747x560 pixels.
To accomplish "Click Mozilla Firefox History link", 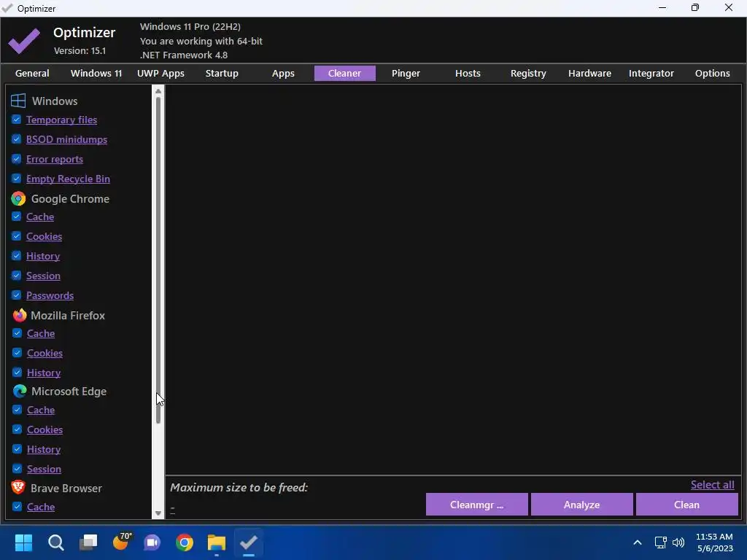I will tap(44, 373).
